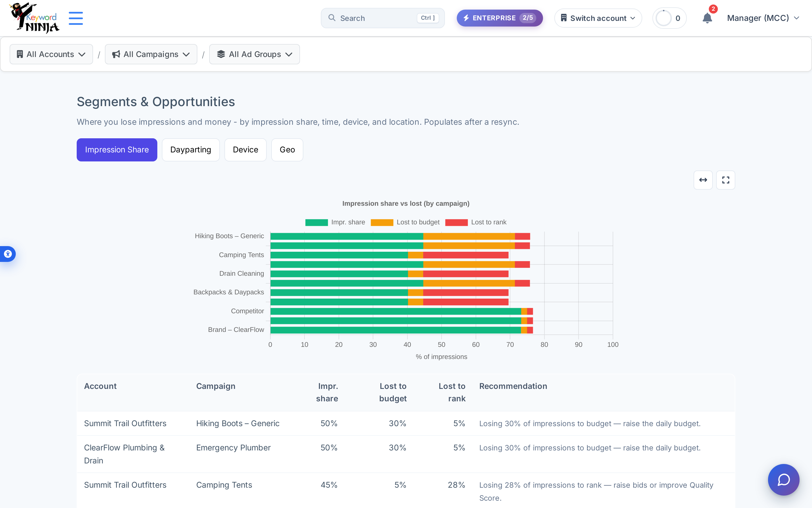Image resolution: width=812 pixels, height=508 pixels.
Task: Click Competitor axis label in chart
Action: pyautogui.click(x=247, y=311)
